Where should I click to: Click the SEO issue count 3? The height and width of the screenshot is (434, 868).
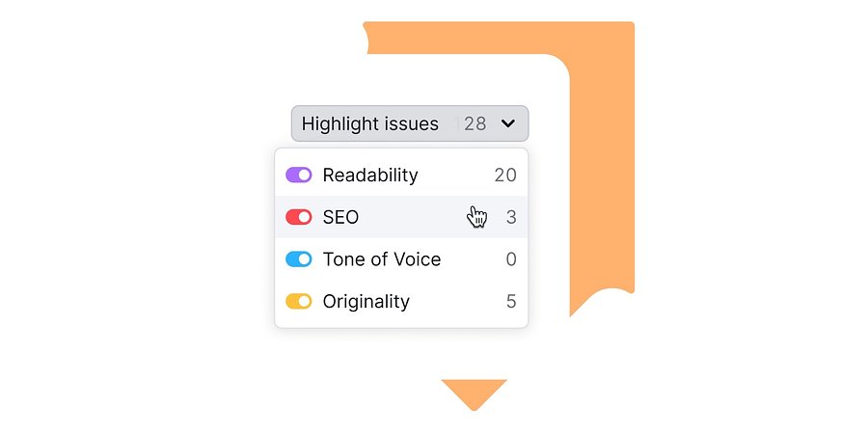click(511, 217)
